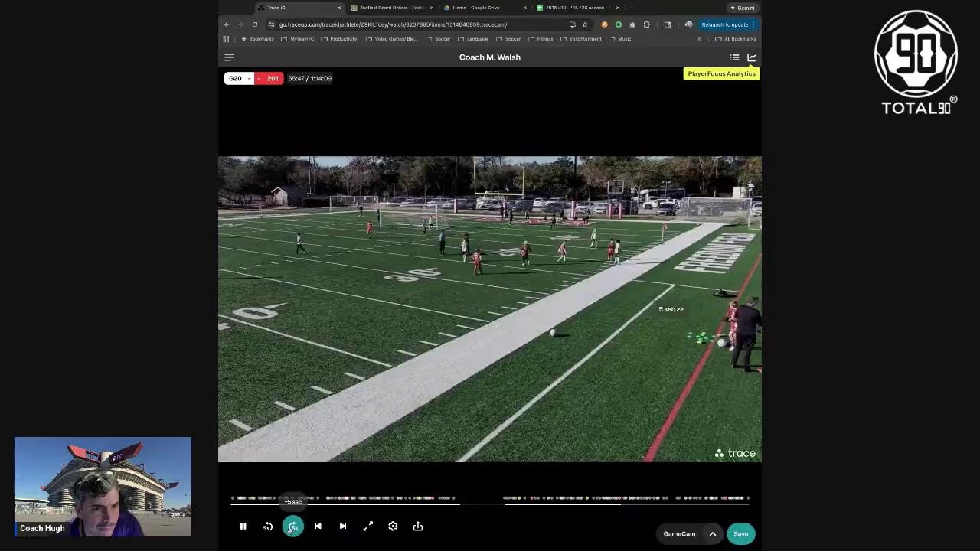
Task: Open the hamburger menu in Trace
Action: [x=229, y=57]
